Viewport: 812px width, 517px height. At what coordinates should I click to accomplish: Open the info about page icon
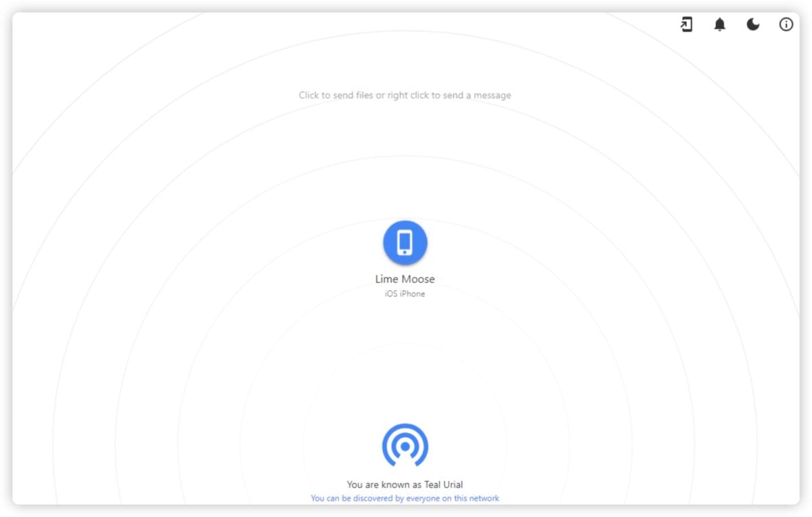point(786,25)
